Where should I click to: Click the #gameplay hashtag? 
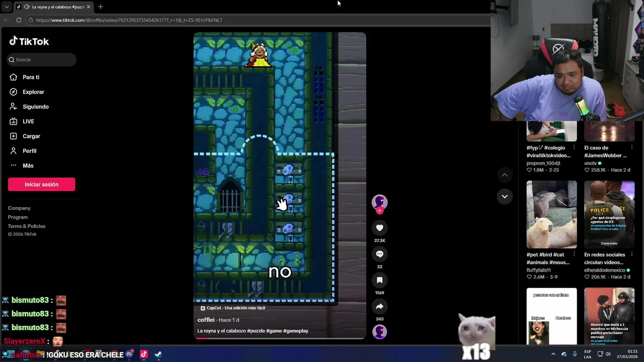coord(296,331)
